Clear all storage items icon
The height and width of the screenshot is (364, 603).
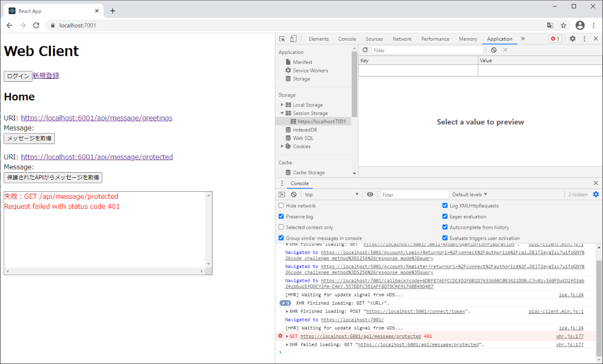click(x=494, y=50)
